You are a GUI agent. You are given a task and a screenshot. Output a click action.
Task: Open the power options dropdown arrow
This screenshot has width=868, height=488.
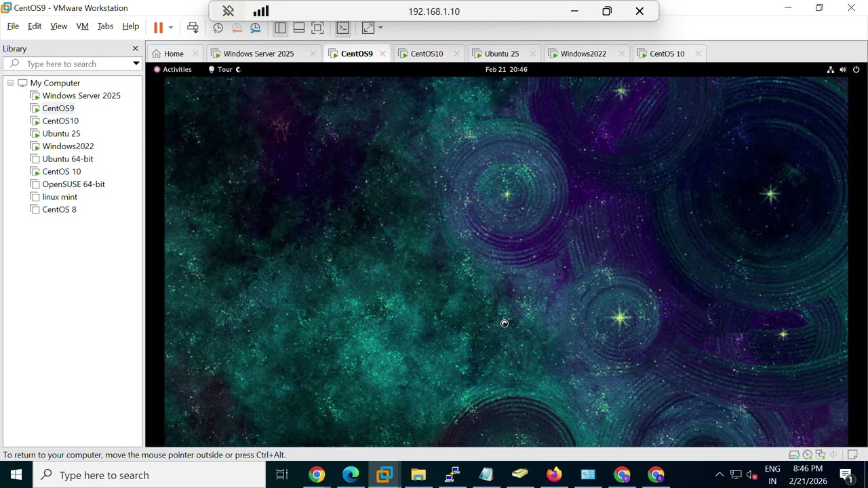171,28
